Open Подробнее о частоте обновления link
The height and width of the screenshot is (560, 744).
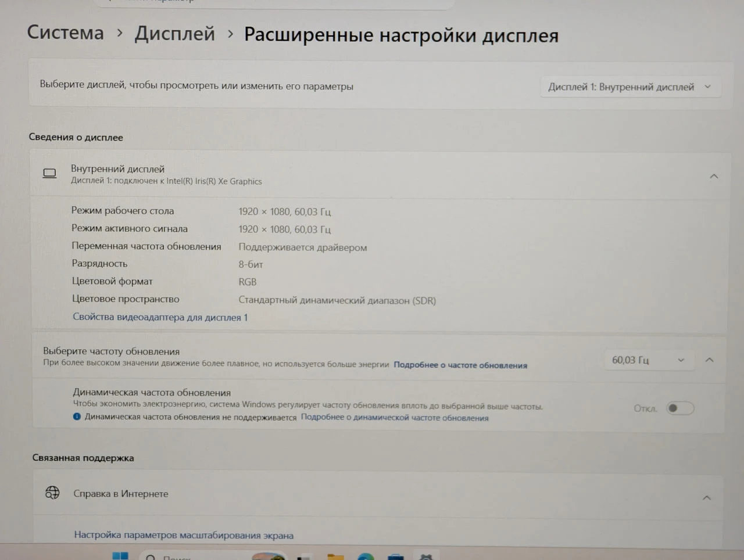pyautogui.click(x=460, y=365)
